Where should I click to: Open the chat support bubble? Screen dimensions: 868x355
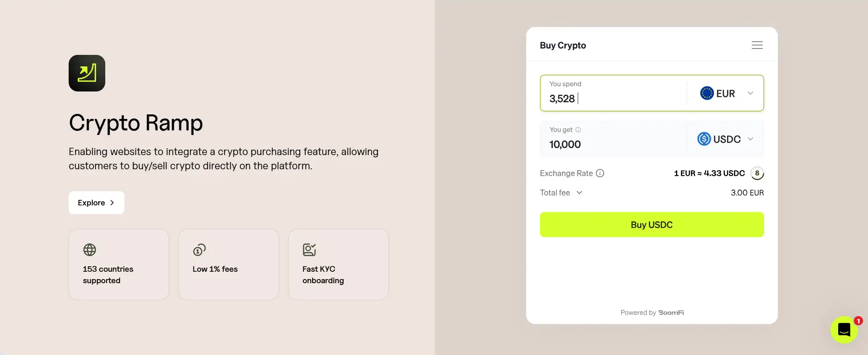pos(844,329)
